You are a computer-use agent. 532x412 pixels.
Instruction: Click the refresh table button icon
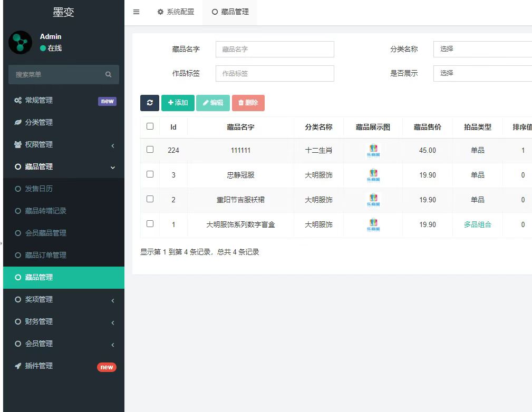click(150, 103)
